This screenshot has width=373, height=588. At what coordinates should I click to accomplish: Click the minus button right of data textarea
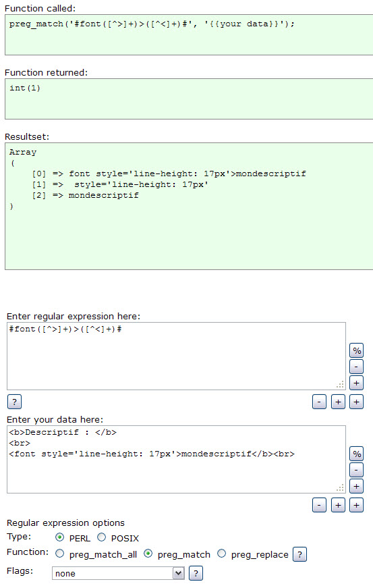click(356, 471)
